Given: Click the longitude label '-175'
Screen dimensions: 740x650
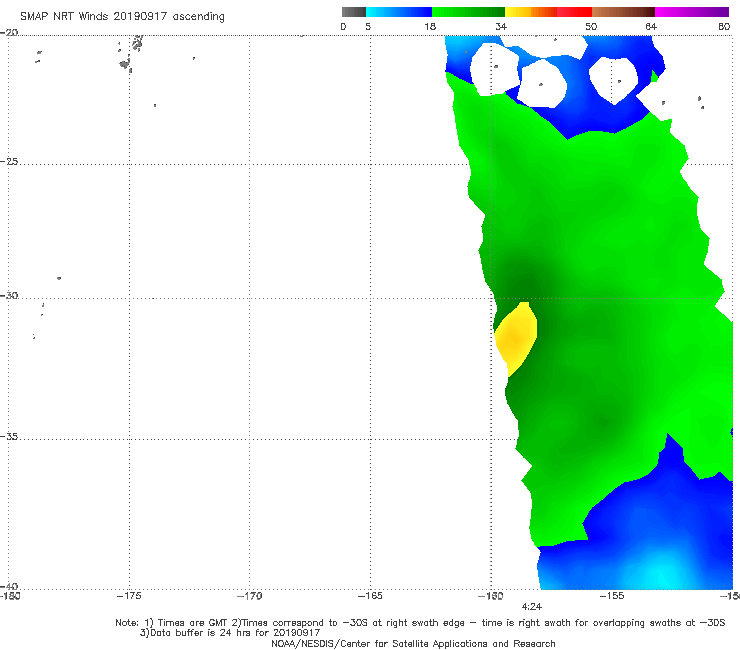Looking at the screenshot, I should pyautogui.click(x=129, y=596).
